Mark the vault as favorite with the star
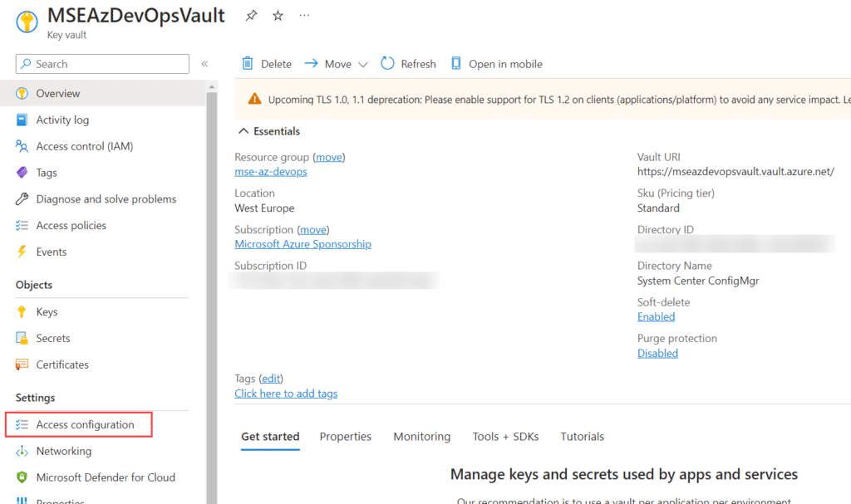This screenshot has width=851, height=504. (x=278, y=16)
